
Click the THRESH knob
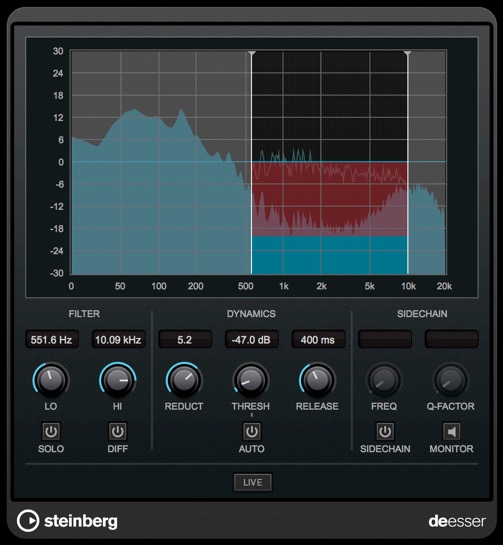point(251,380)
